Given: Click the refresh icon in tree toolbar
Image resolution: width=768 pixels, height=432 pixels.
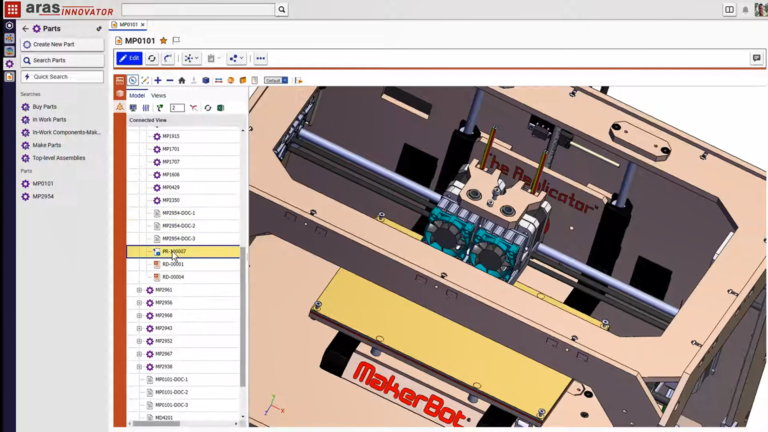Looking at the screenshot, I should (x=208, y=108).
